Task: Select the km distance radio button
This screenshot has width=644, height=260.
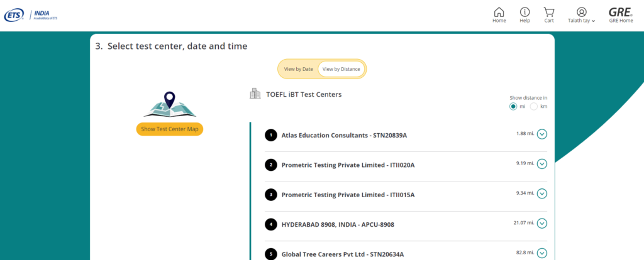Action: [x=534, y=106]
